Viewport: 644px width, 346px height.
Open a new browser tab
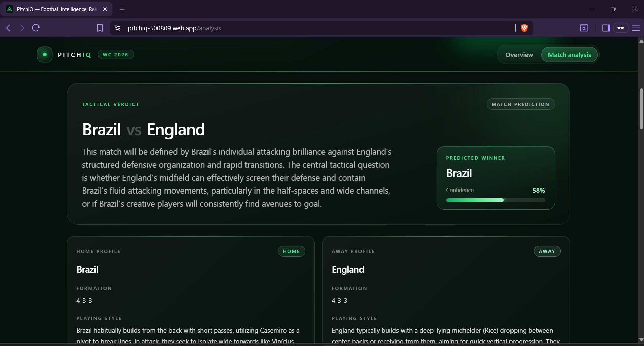tap(122, 9)
